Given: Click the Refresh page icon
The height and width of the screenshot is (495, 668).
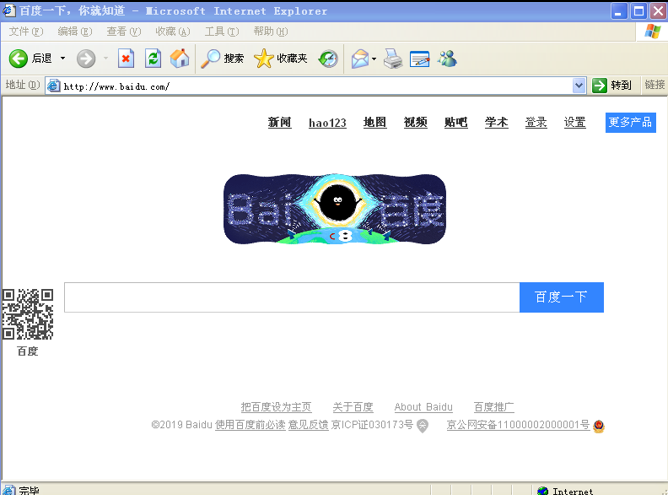Looking at the screenshot, I should click(x=153, y=58).
